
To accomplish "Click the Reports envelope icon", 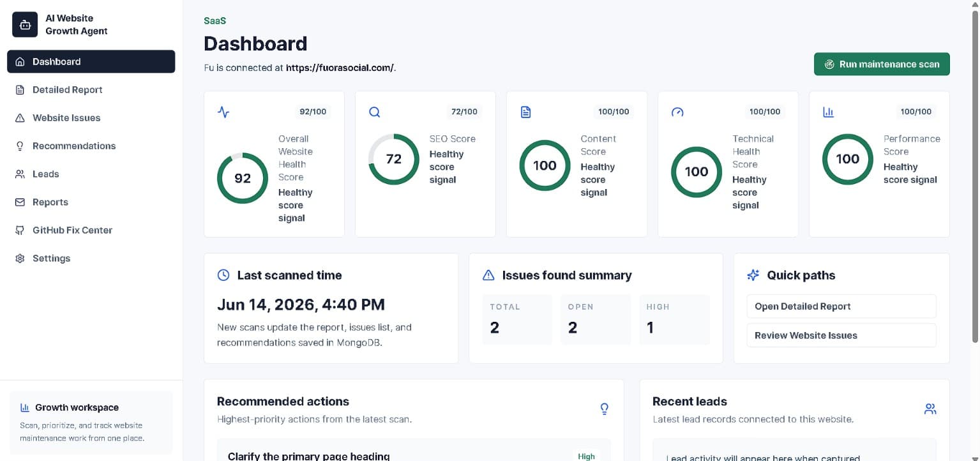I will click(x=20, y=202).
